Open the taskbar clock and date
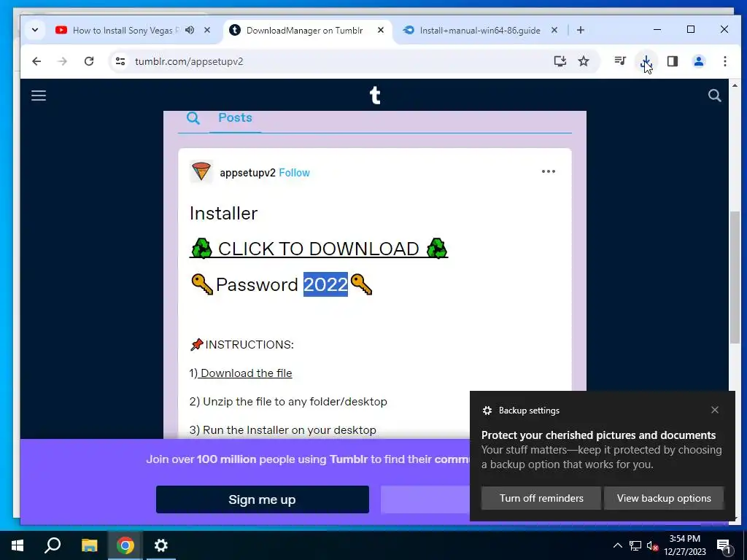Image resolution: width=747 pixels, height=560 pixels. [685, 545]
